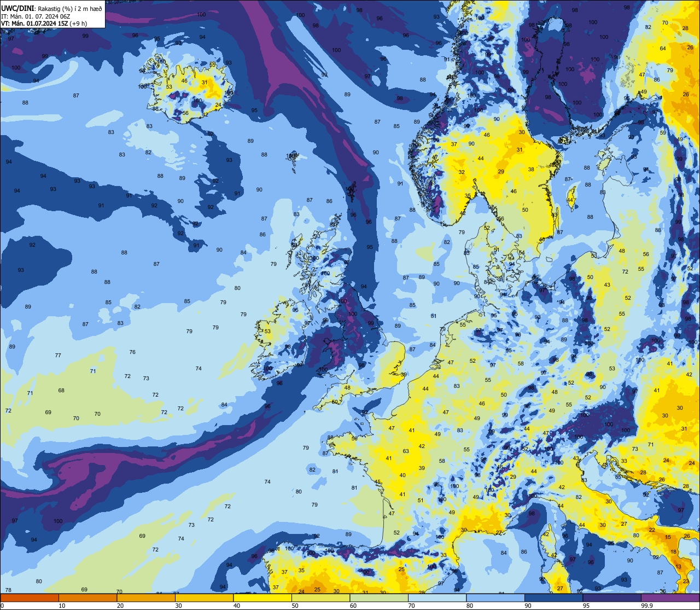Select the 80–90 medium blue legend swatch

point(495,597)
